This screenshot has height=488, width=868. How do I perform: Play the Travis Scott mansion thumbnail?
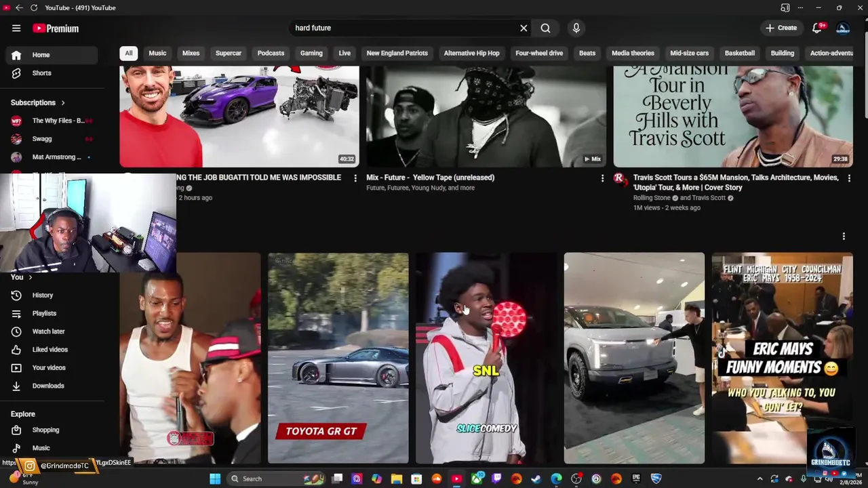point(733,117)
